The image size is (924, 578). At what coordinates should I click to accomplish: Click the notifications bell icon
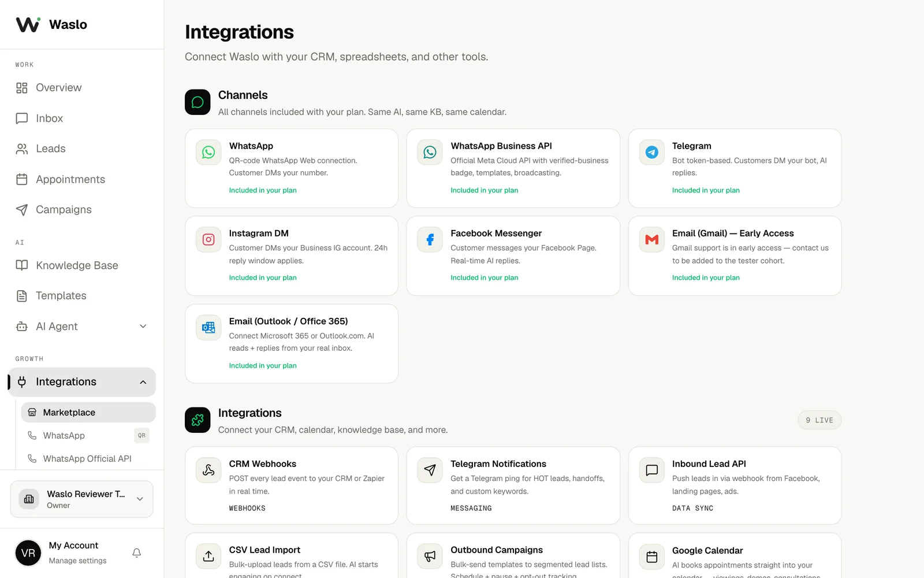point(137,553)
